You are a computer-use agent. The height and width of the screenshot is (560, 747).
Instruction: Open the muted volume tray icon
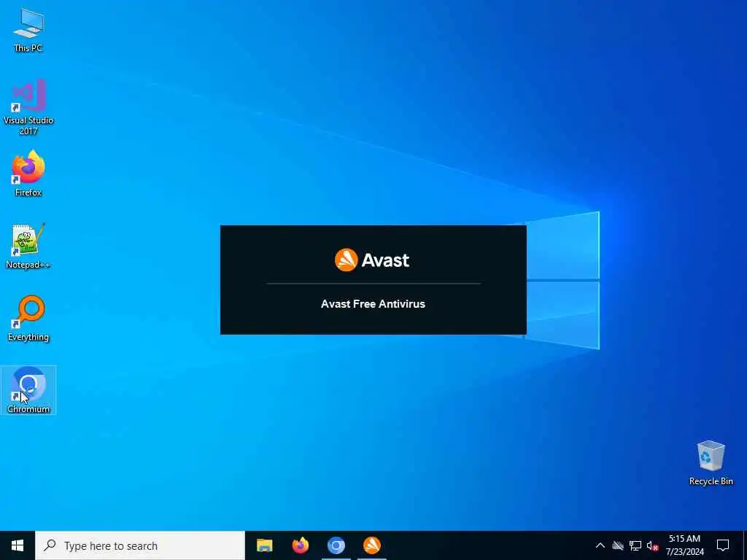click(652, 545)
